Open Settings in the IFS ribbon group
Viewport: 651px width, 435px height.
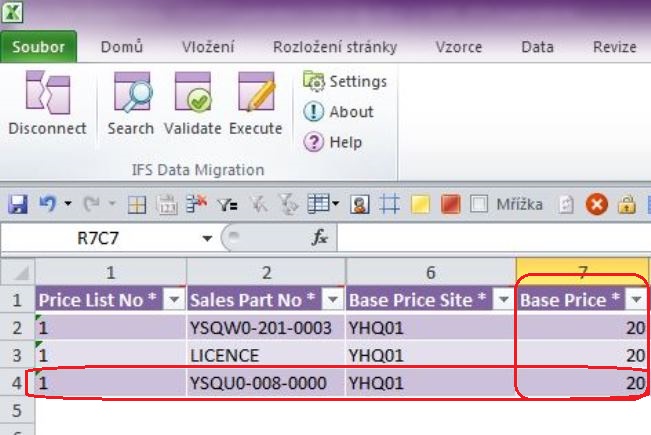pos(345,81)
